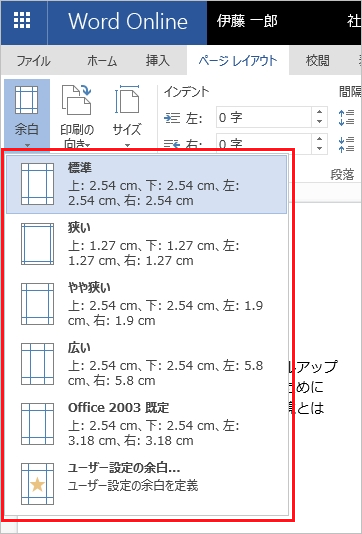Viewport: 362px width, 534px height.
Task: Open the サイズ page size icon
Action: coord(127,99)
